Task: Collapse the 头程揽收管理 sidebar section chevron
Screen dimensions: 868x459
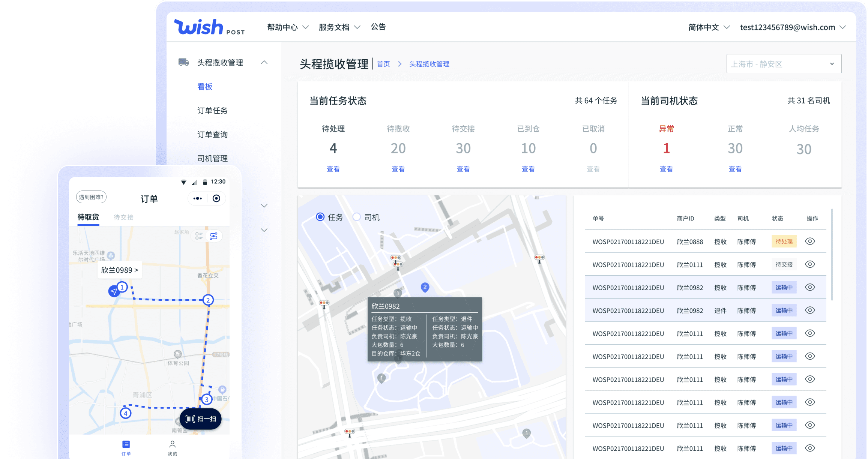Action: pos(264,62)
